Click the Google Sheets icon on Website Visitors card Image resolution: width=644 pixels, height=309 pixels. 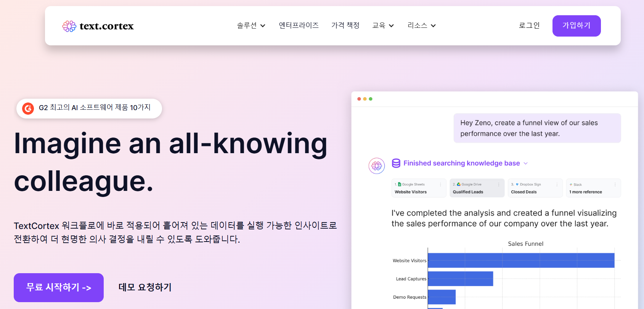[400, 184]
